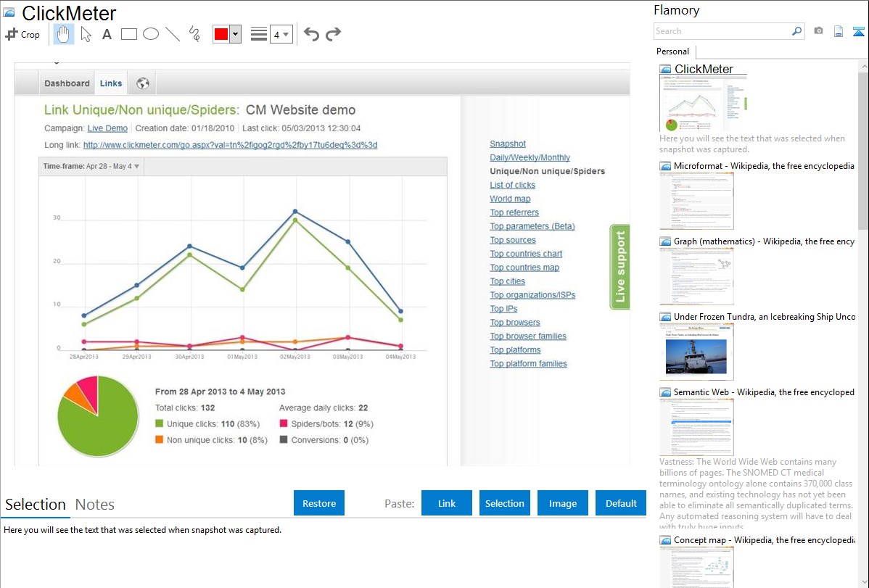Click the icon beside Semantic Web title
Viewport: 869px width, 588px height.
[665, 392]
